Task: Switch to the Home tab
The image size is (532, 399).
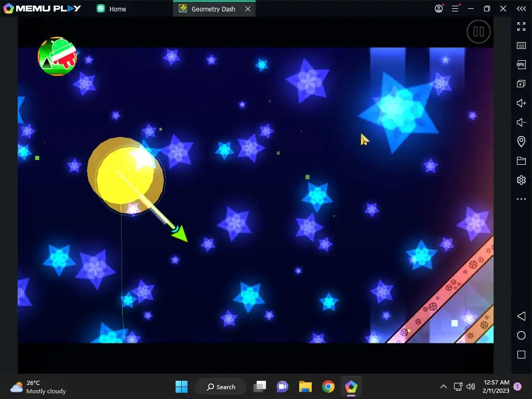Action: tap(112, 9)
